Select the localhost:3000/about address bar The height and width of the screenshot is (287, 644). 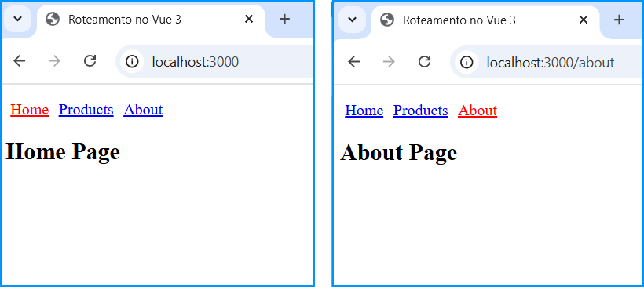pyautogui.click(x=547, y=62)
